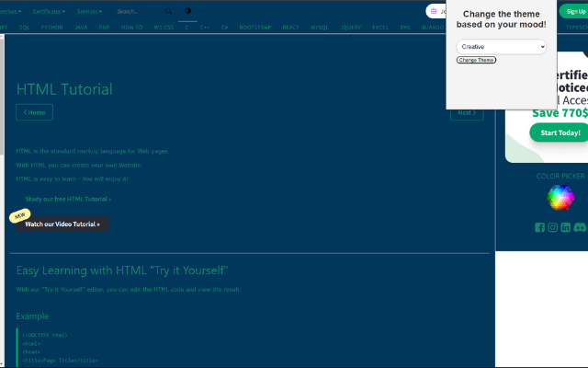Screen dimensions: 588x368
Task: Click the search magnifier icon
Action: (x=168, y=11)
